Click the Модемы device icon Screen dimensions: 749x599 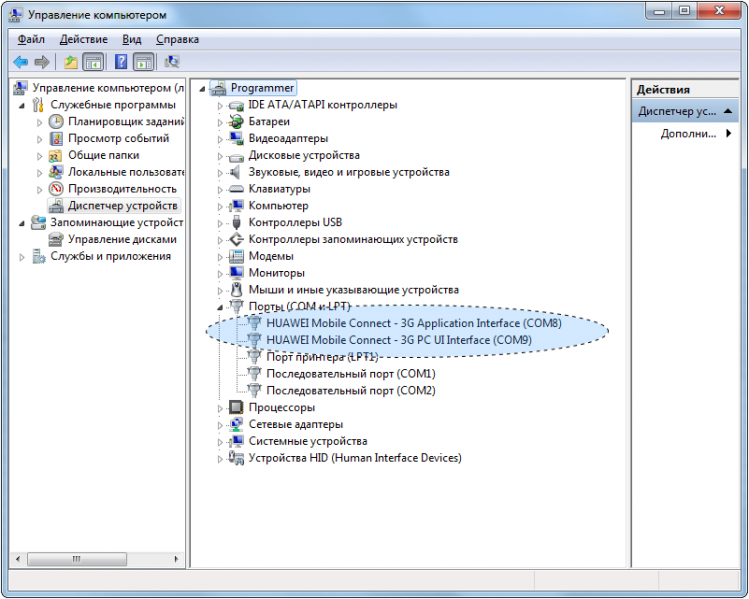point(236,256)
